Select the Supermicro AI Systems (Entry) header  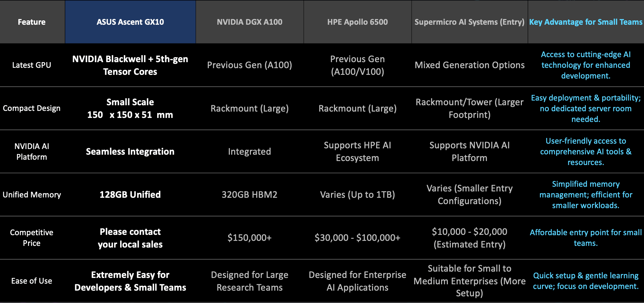[469, 22]
